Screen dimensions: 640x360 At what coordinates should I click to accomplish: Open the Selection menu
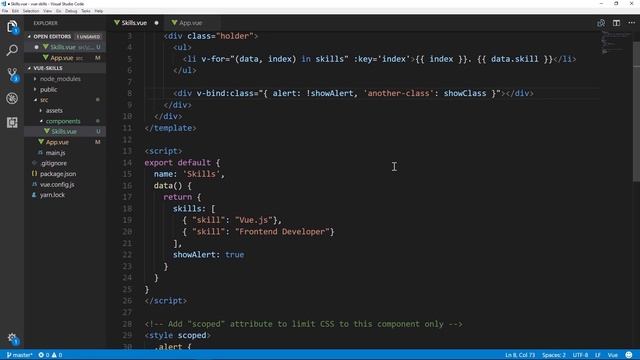pyautogui.click(x=31, y=11)
